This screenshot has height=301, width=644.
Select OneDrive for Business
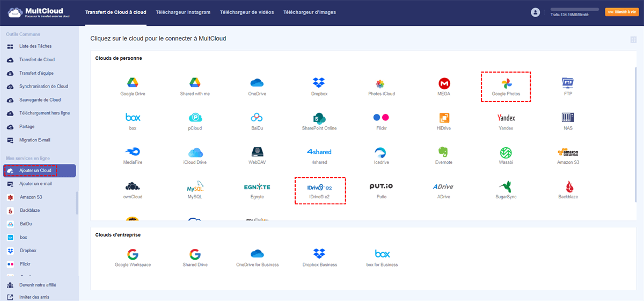[x=257, y=257]
